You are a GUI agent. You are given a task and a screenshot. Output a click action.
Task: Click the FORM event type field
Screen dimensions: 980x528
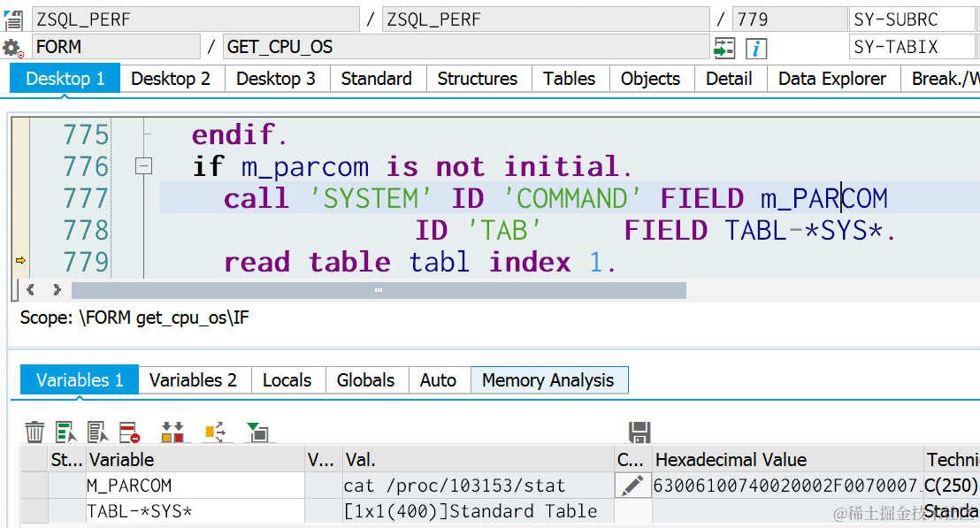pos(116,47)
